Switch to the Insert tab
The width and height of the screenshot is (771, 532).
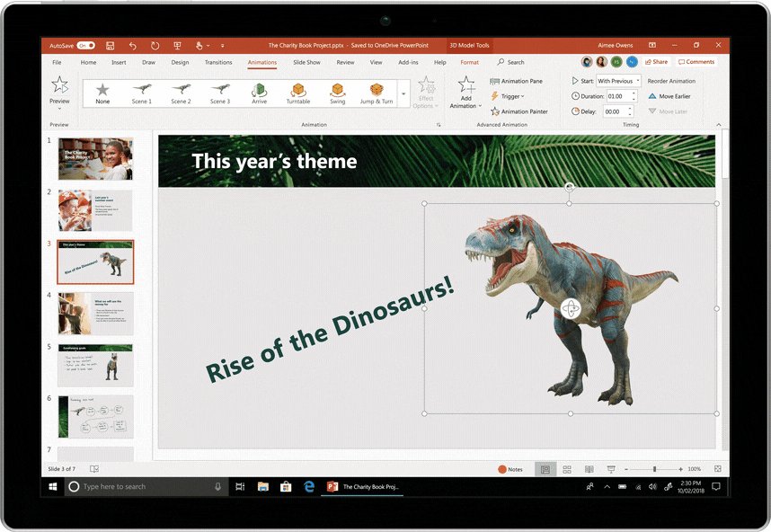(119, 62)
